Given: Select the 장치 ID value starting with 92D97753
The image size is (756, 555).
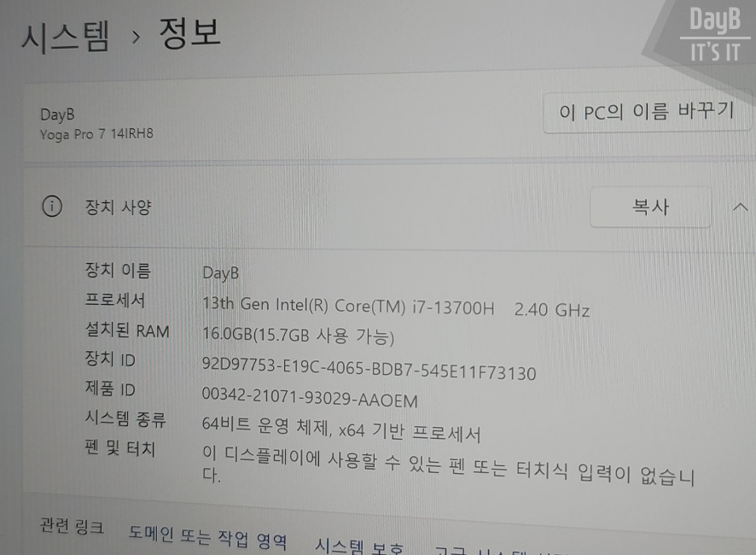Looking at the screenshot, I should coord(369,372).
